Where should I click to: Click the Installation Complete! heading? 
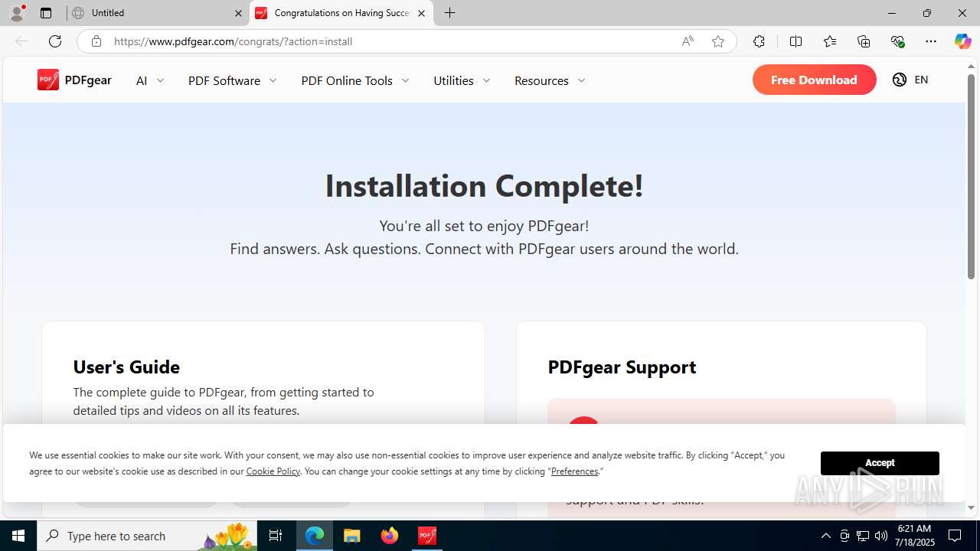click(x=484, y=186)
